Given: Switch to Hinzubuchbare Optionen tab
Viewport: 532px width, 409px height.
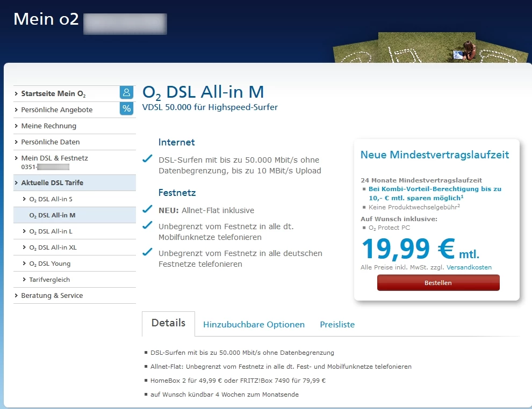Looking at the screenshot, I should click(x=254, y=325).
